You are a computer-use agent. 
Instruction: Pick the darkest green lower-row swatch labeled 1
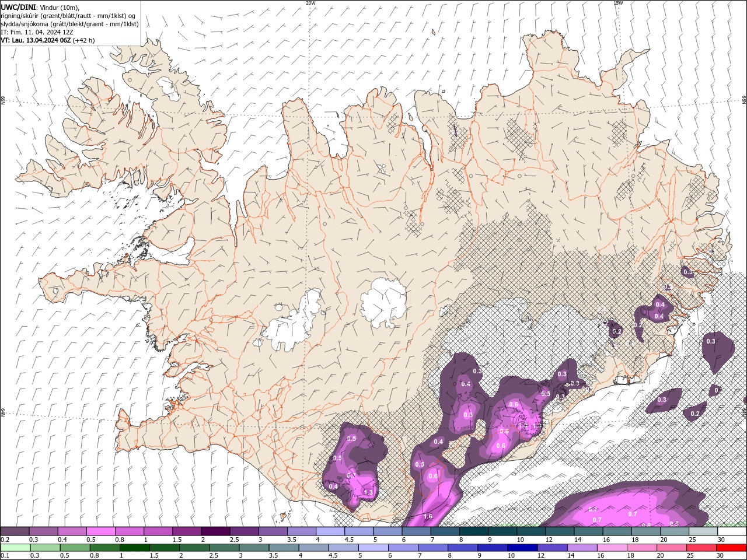pyautogui.click(x=135, y=548)
